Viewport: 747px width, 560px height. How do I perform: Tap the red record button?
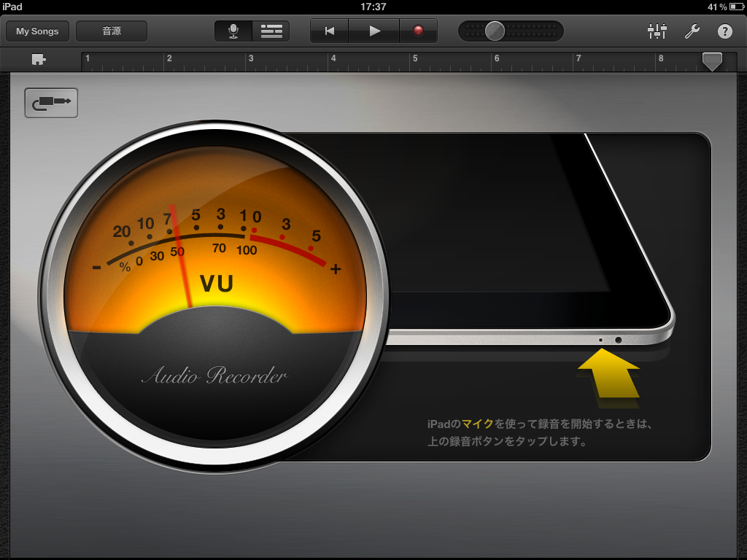click(x=418, y=31)
